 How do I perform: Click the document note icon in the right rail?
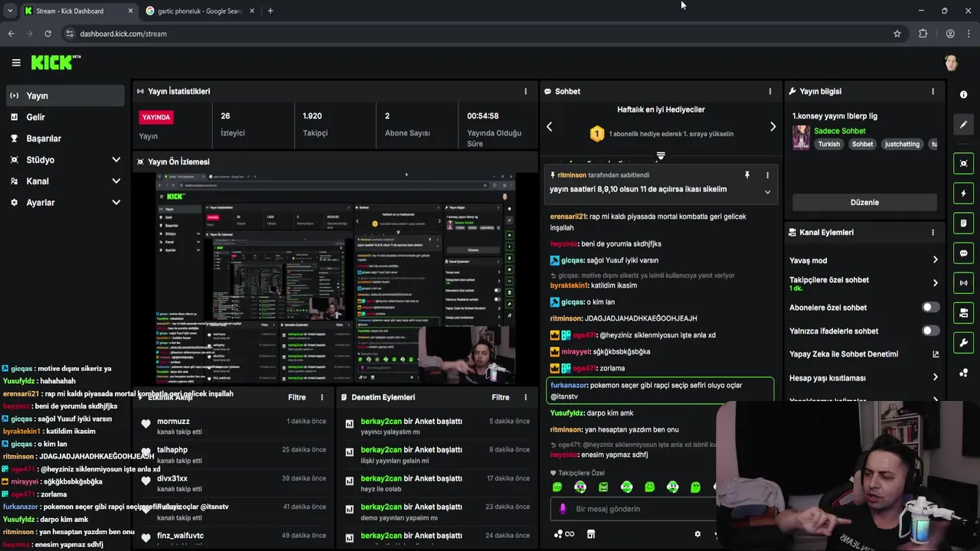point(963,223)
